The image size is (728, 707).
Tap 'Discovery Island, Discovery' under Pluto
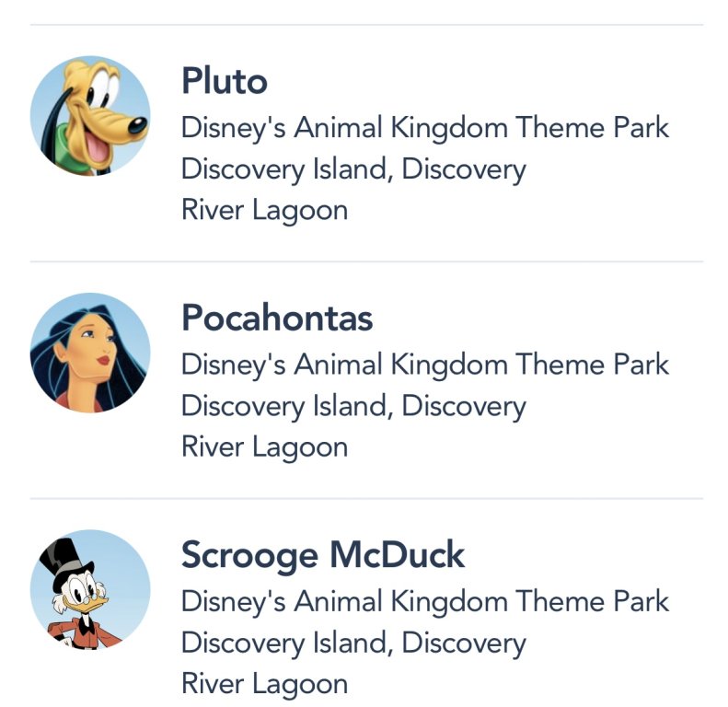point(353,169)
